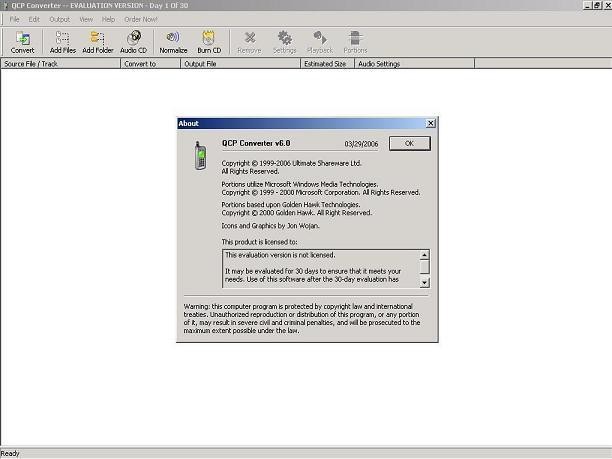Open the Burn CD tool

pyautogui.click(x=209, y=42)
